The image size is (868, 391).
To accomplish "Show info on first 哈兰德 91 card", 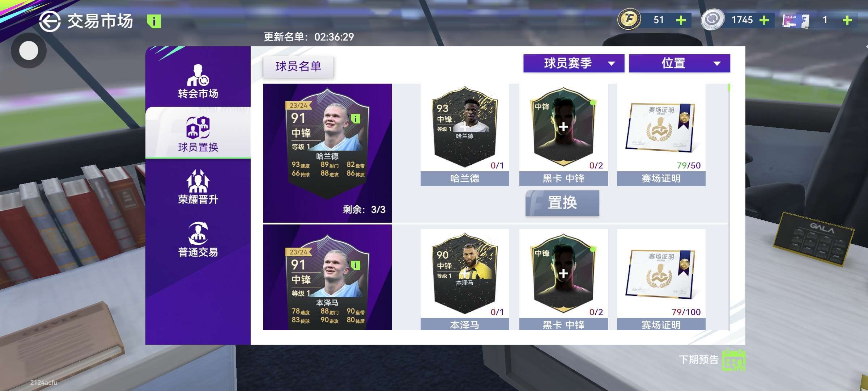I will pyautogui.click(x=356, y=118).
